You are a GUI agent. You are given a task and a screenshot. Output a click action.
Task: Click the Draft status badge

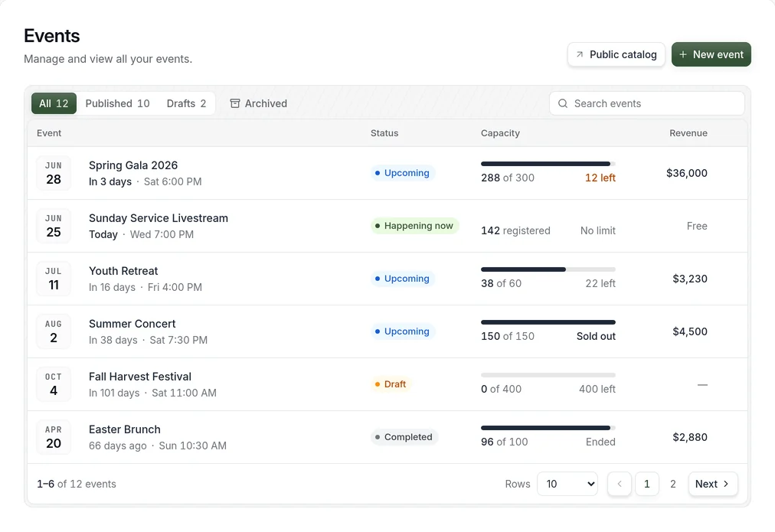point(391,384)
